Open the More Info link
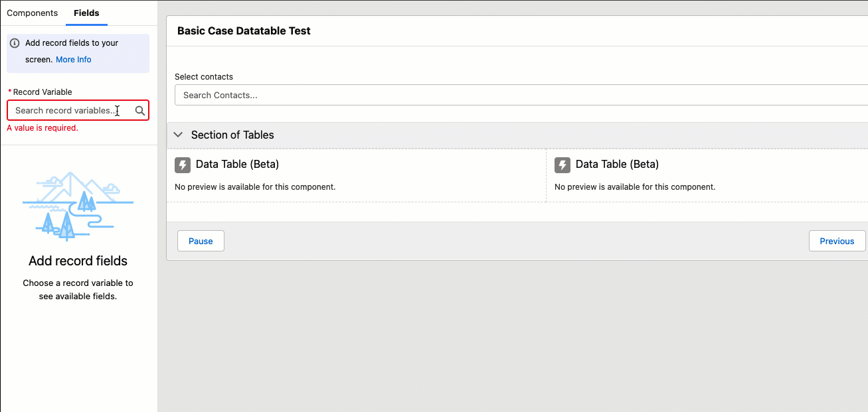The width and height of the screenshot is (868, 412). pos(74,60)
